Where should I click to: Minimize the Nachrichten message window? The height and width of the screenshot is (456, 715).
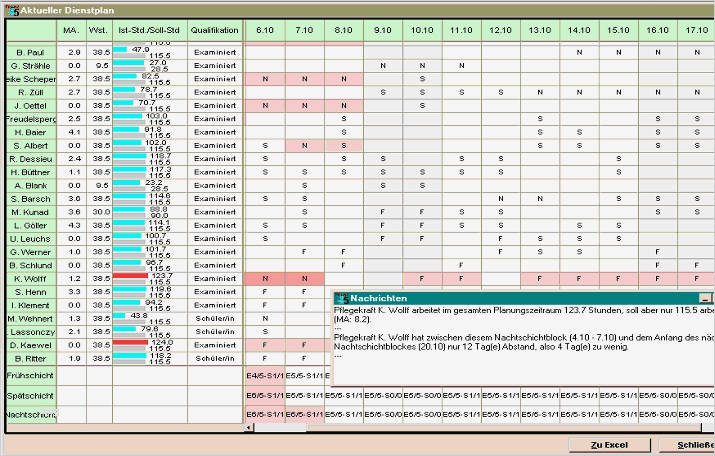pyautogui.click(x=705, y=298)
